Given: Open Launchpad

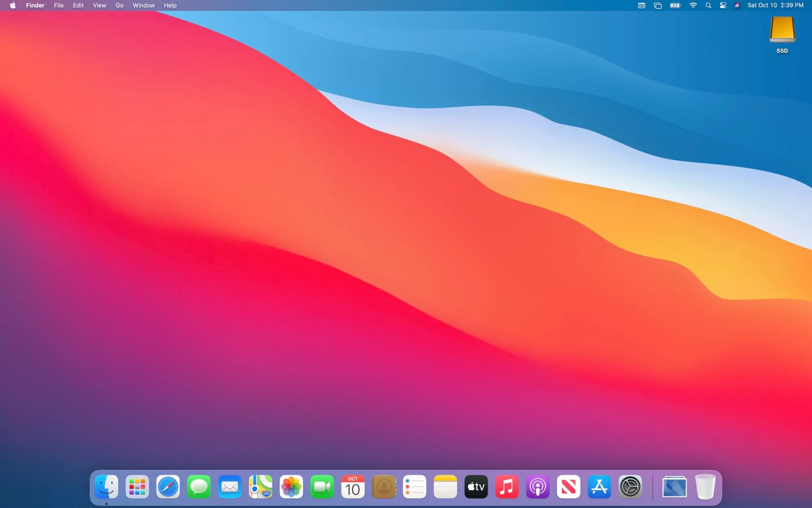Looking at the screenshot, I should [137, 486].
